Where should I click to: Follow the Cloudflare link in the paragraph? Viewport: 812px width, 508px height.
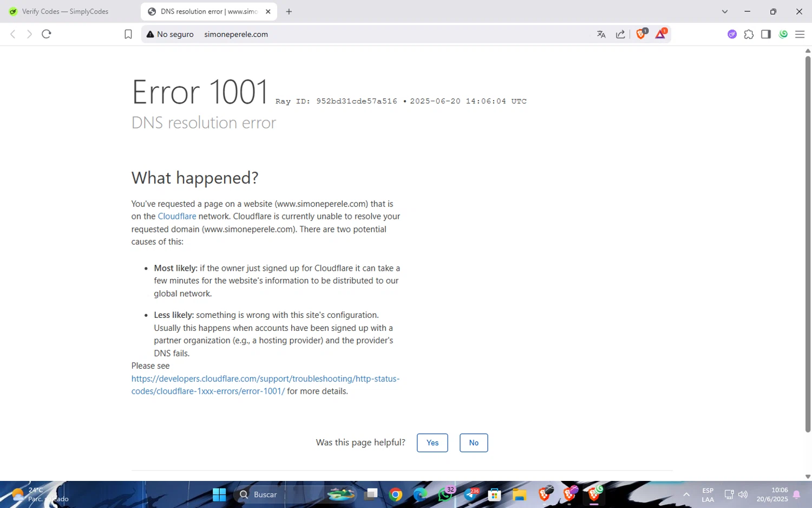pos(177,216)
